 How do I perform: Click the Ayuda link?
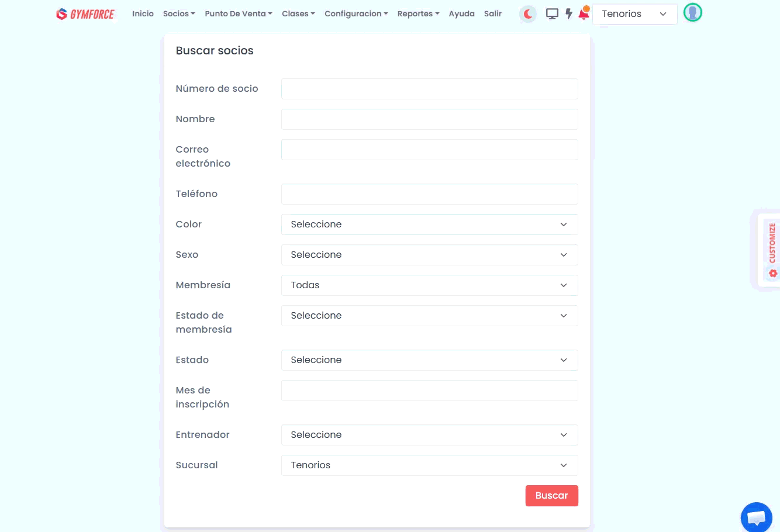point(461,13)
